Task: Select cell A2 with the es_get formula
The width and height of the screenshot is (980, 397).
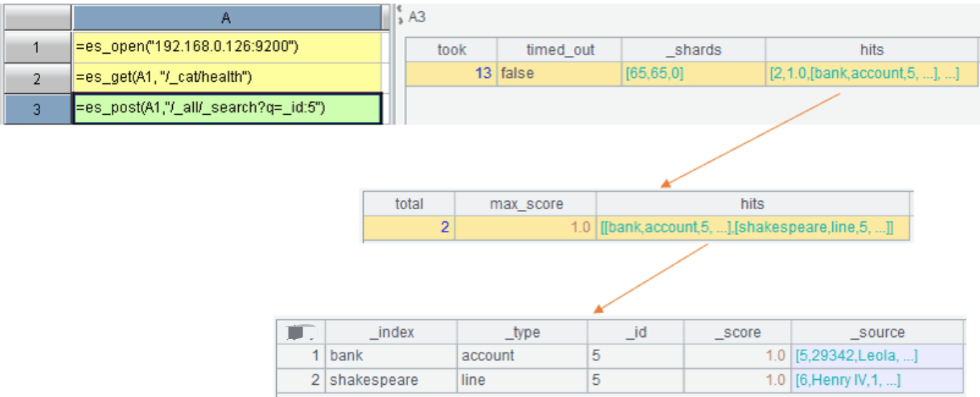Action: [x=227, y=77]
